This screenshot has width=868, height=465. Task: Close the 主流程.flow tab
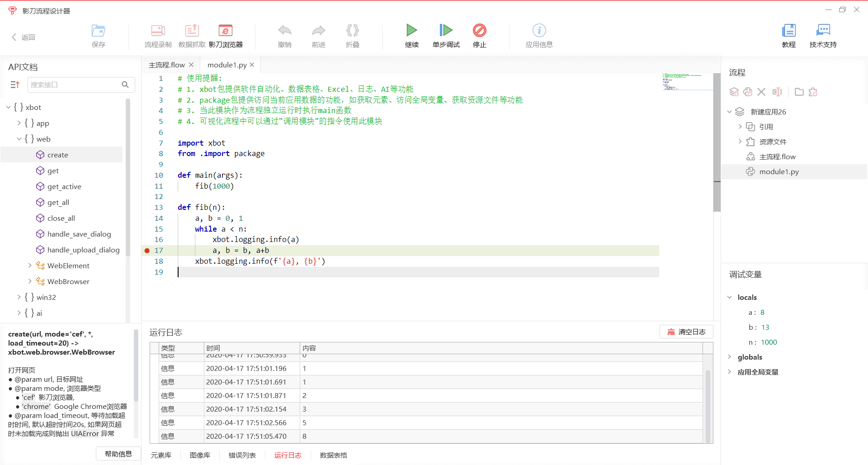click(191, 65)
